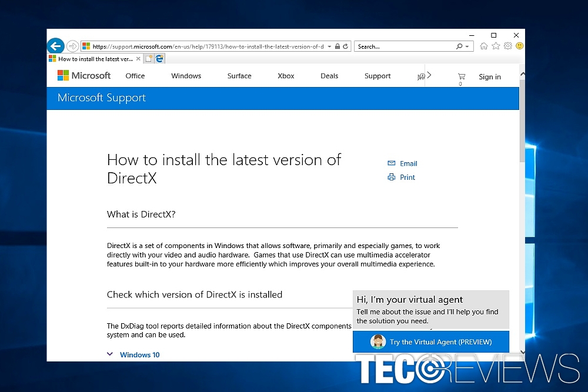Minimize the browser window

(472, 35)
